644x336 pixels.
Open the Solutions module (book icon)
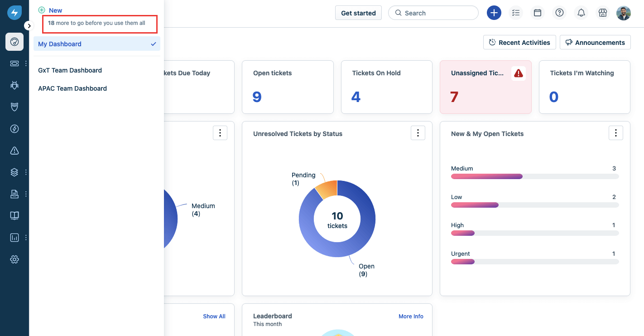(14, 215)
